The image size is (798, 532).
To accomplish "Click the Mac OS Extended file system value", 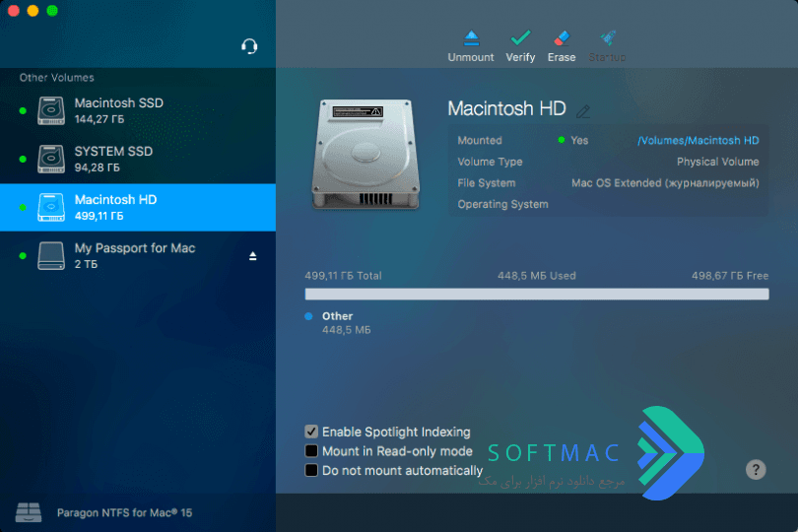I will pyautogui.click(x=665, y=183).
